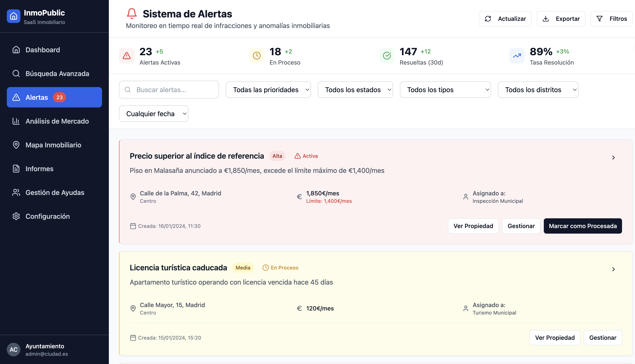Select the Alertas tab showing 23 alerts
635x364 pixels.
(37, 97)
